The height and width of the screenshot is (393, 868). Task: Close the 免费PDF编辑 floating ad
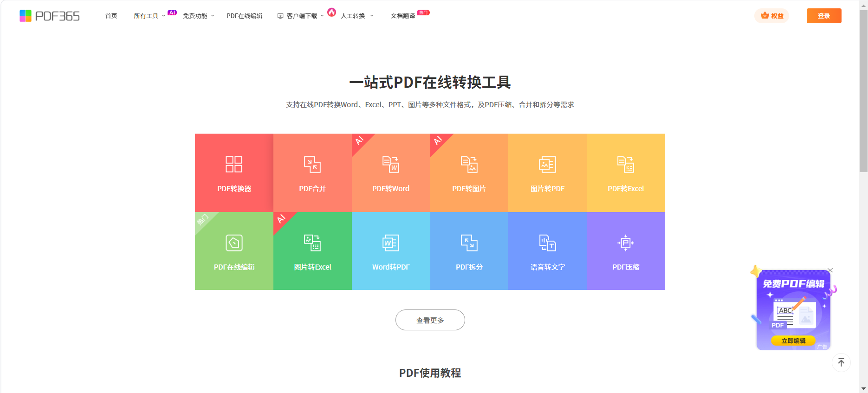coord(830,271)
